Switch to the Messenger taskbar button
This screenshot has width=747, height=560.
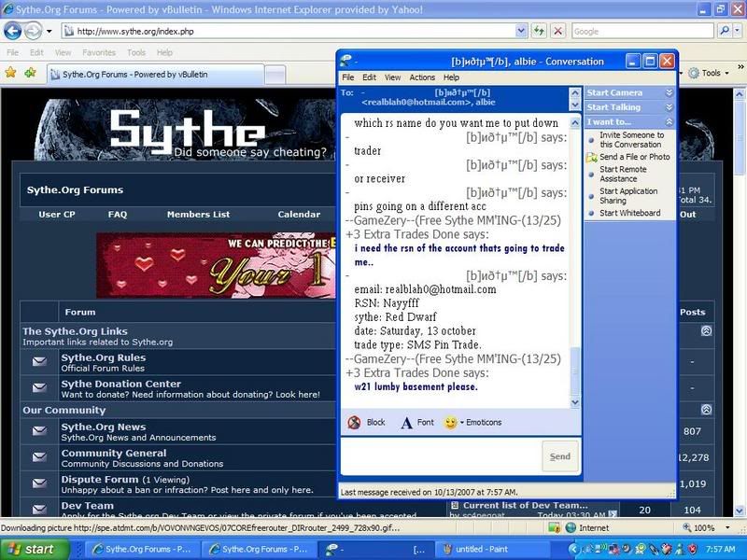point(376,549)
